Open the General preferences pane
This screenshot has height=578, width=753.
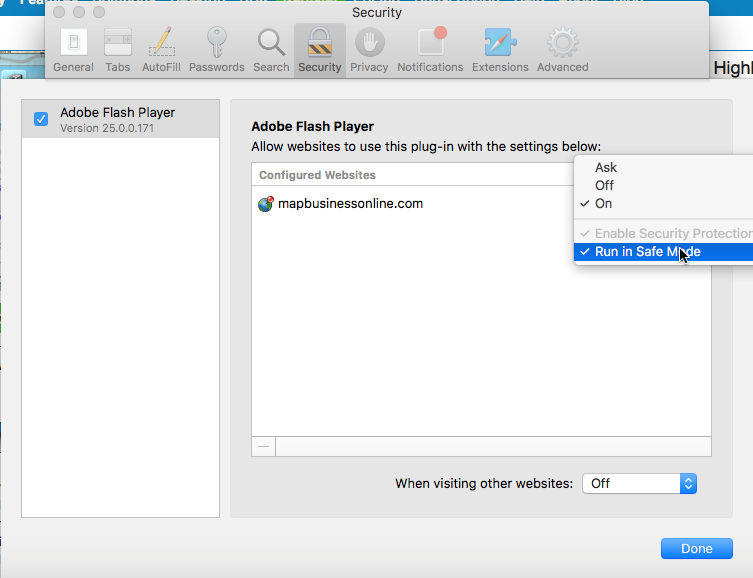pyautogui.click(x=73, y=50)
